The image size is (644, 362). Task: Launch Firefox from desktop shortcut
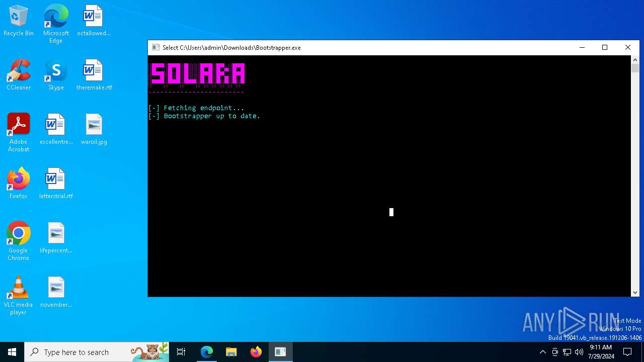[x=19, y=184]
